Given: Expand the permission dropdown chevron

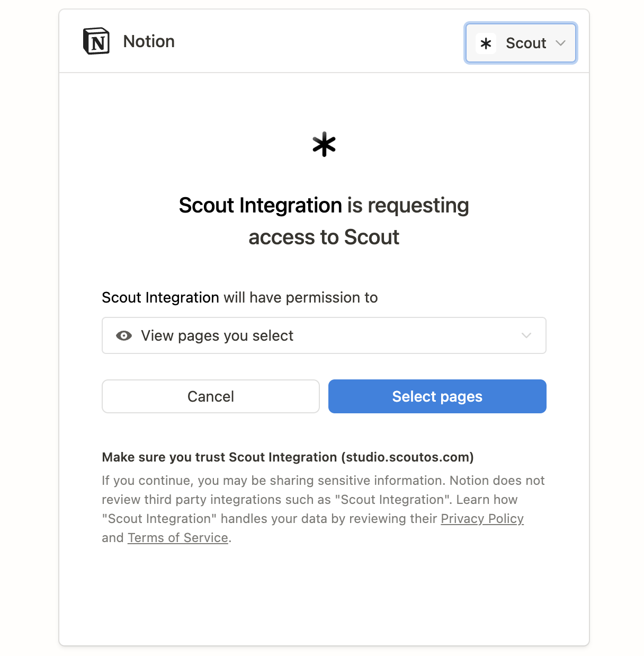Looking at the screenshot, I should tap(526, 335).
